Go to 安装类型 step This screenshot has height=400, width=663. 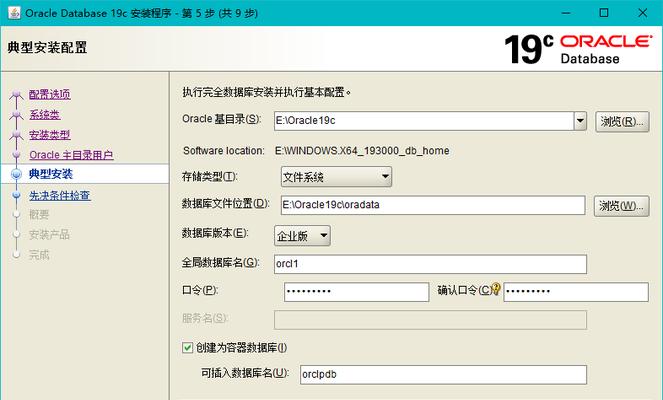(50, 134)
